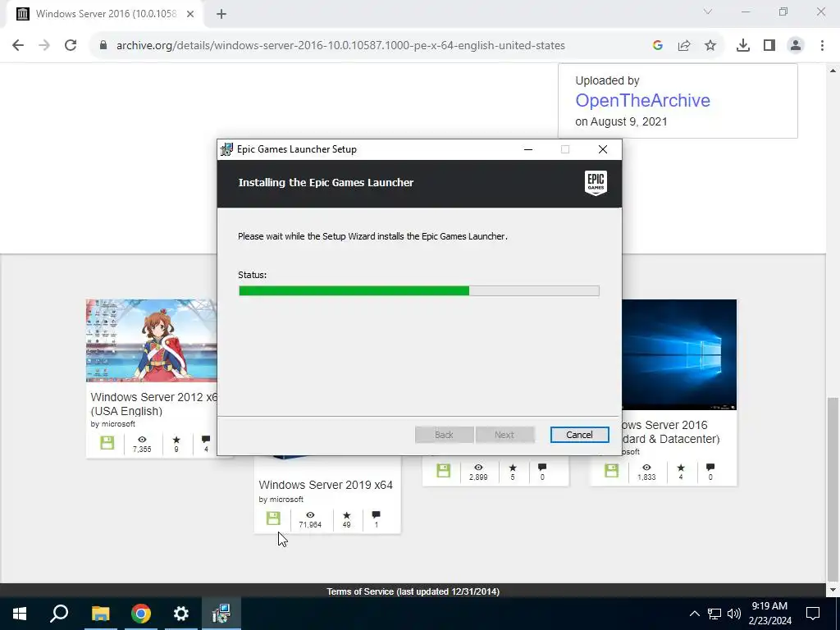Screen dimensions: 840x630
Task: Open Chrome three-dot menu
Action: point(822,46)
